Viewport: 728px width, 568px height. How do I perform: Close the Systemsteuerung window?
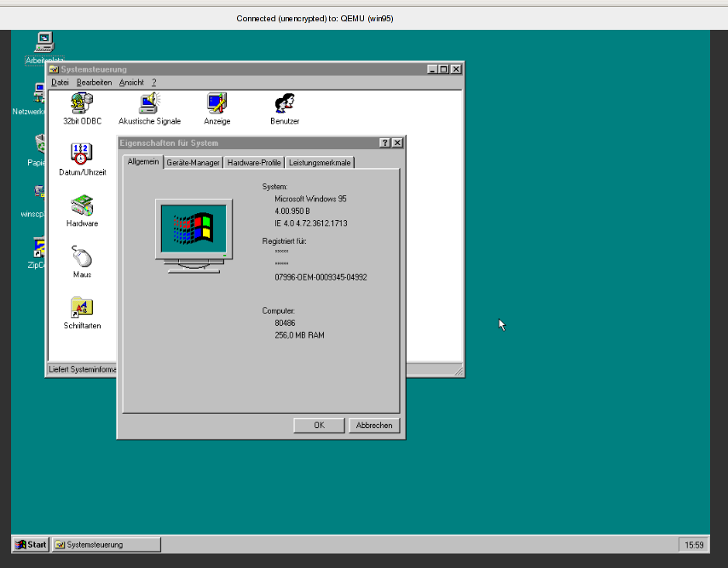(456, 70)
